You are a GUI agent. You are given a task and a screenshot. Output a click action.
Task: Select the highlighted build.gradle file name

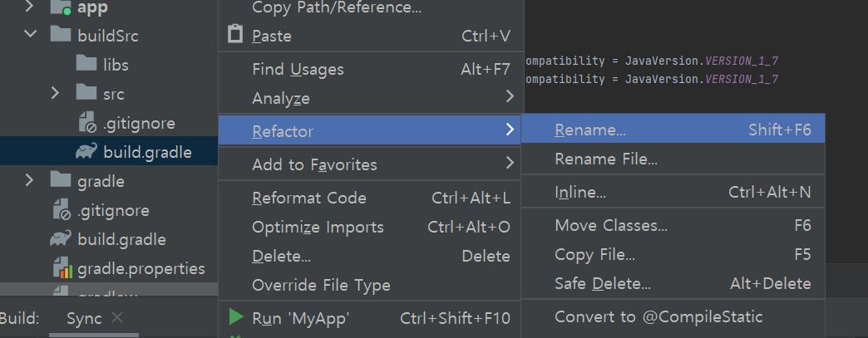148,152
